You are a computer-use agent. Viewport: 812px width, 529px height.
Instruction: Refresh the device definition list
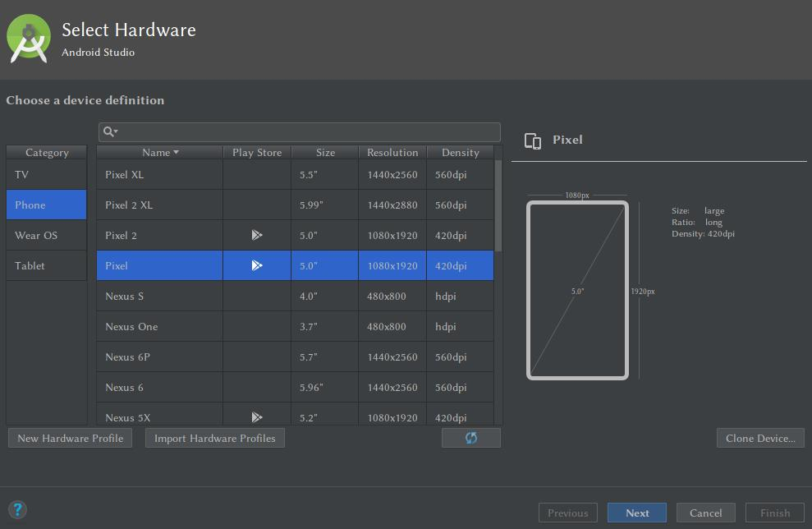point(470,438)
